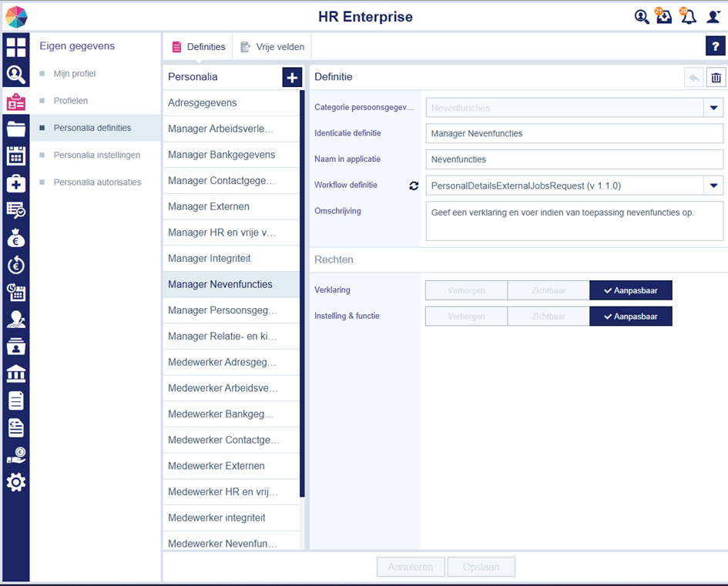Add a new Personalia definition
Viewport: 728px width, 586px height.
pos(291,78)
